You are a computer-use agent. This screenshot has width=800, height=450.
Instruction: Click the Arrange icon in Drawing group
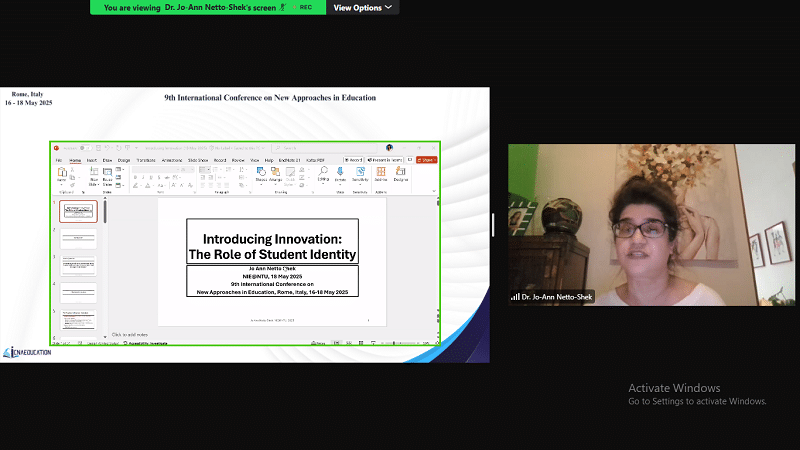(276, 175)
